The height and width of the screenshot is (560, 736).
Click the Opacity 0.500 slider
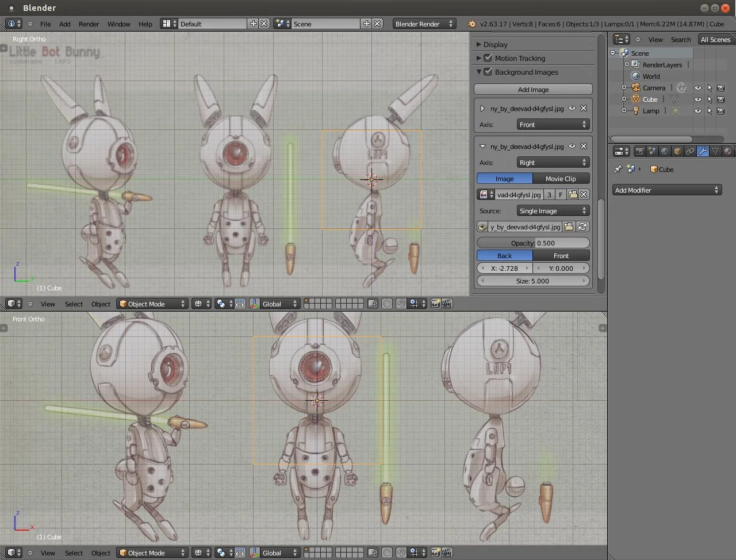(534, 243)
